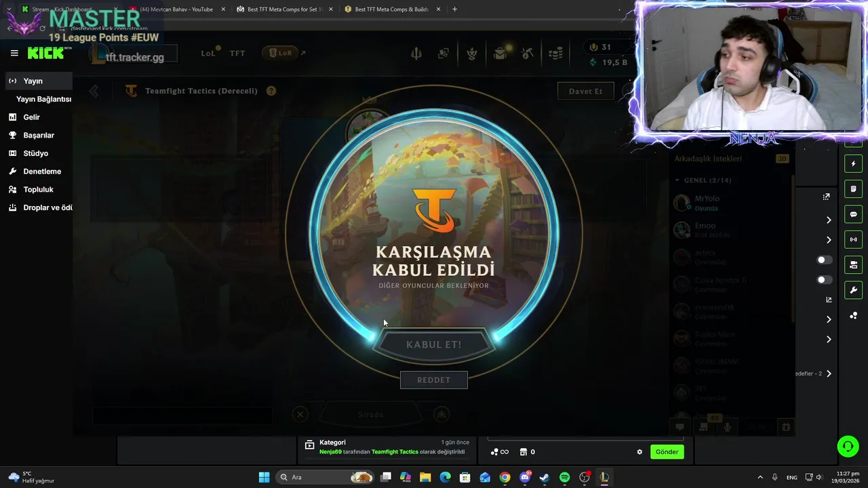Open the Kick hamburger menu
The width and height of the screenshot is (868, 488).
tap(14, 53)
